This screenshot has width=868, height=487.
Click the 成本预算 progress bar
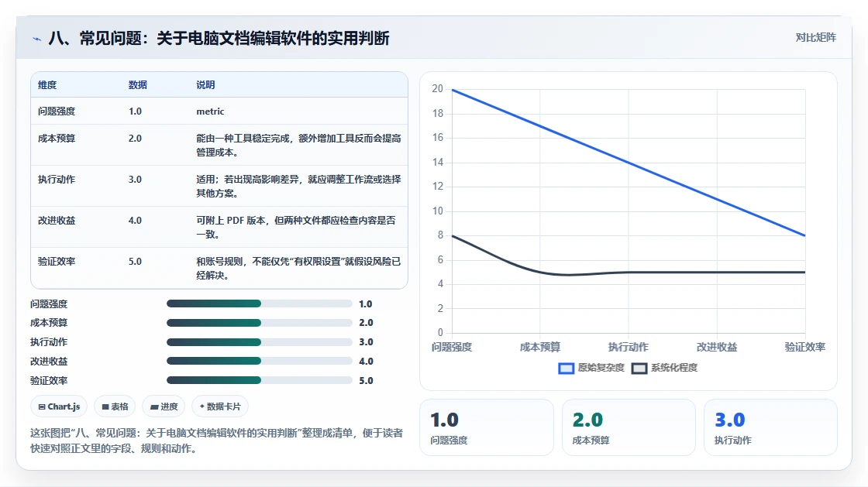tap(259, 323)
